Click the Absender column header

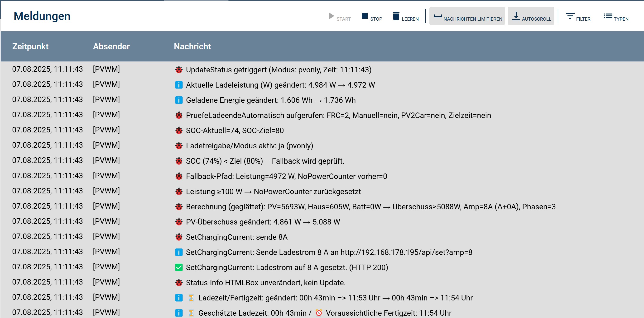click(x=111, y=47)
